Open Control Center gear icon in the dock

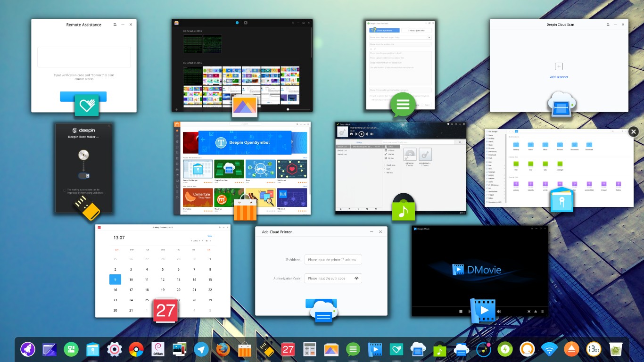(x=115, y=349)
